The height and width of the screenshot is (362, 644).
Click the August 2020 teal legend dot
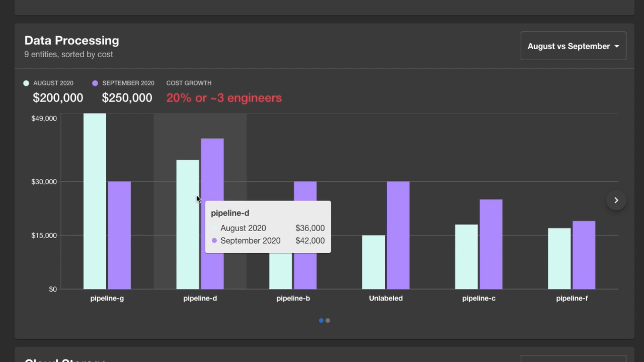coord(26,83)
